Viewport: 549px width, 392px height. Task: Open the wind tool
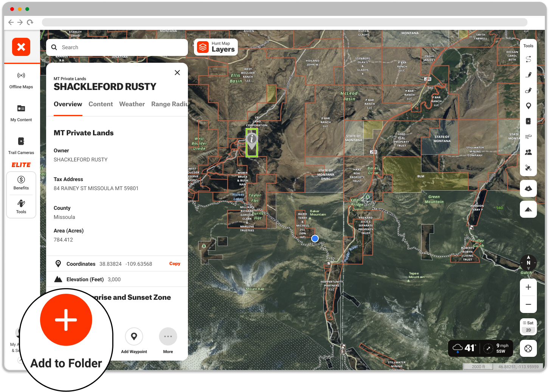(528, 136)
